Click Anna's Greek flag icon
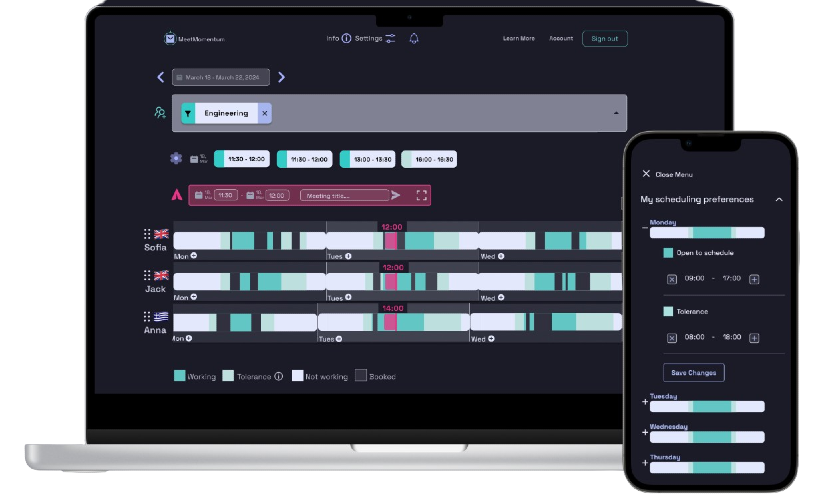The height and width of the screenshot is (500, 816). (161, 316)
